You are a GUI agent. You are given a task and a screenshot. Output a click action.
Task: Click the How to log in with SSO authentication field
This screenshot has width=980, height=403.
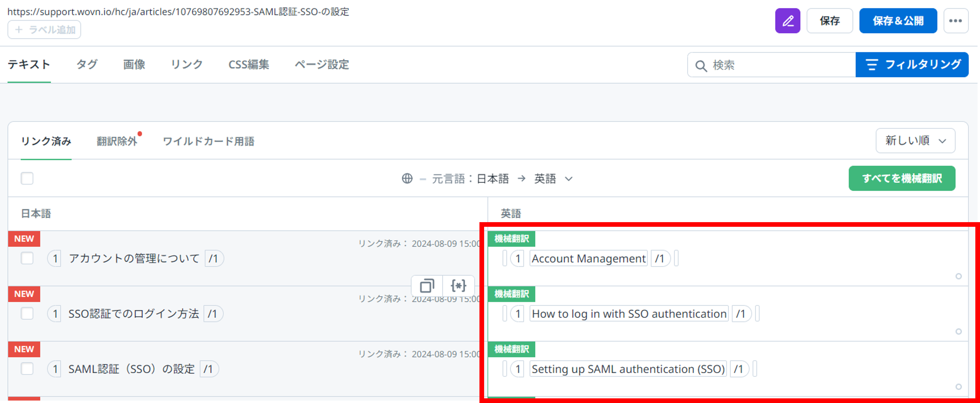(629, 313)
